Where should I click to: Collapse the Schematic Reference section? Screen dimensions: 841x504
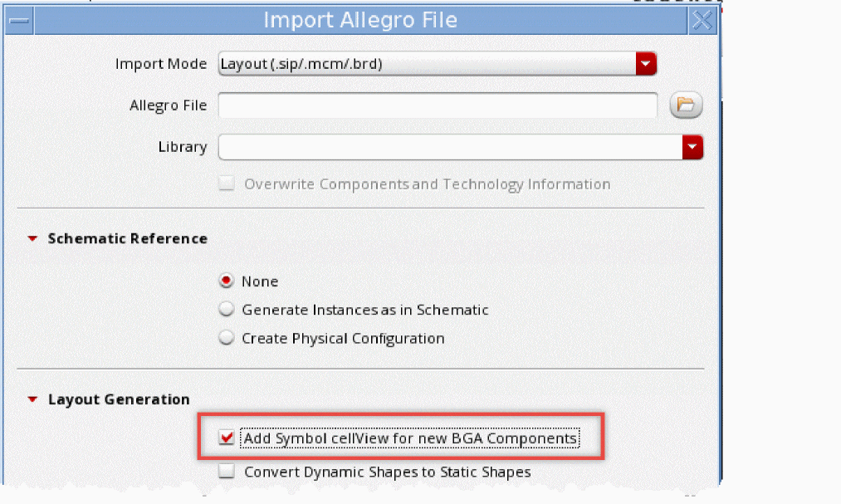[x=32, y=239]
